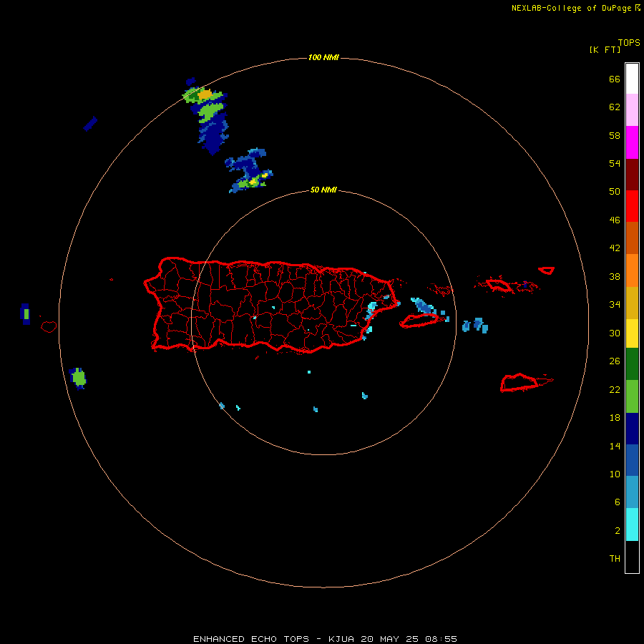Choose the dark orange legend swatch
The image size is (644, 644).
click(632, 238)
